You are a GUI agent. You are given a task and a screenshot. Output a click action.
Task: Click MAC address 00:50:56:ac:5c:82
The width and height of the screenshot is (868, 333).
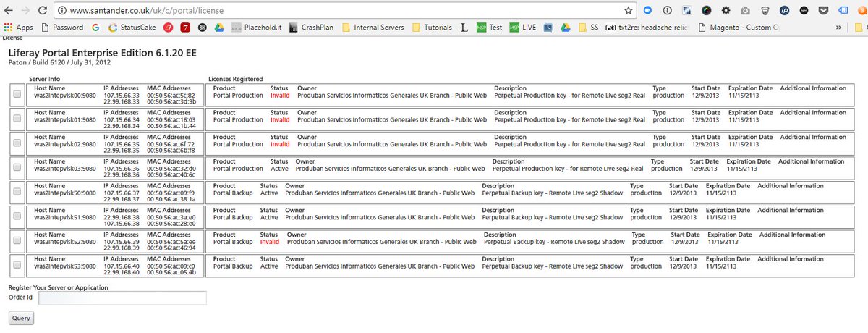click(x=171, y=96)
